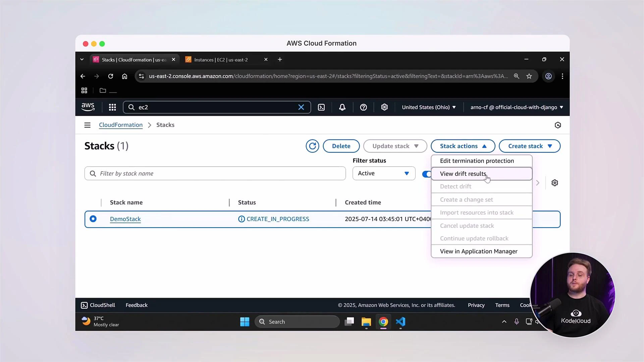The height and width of the screenshot is (362, 644).
Task: Open the help question mark menu
Action: [x=363, y=107]
